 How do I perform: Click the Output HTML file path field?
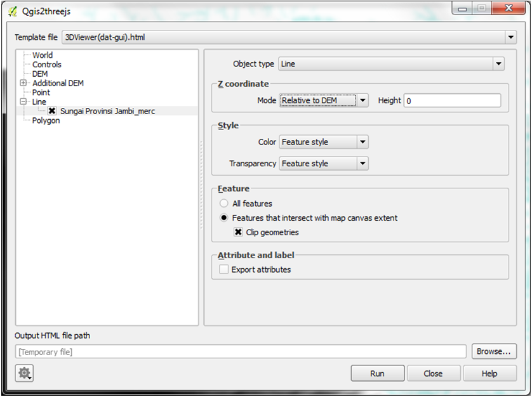[241, 351]
